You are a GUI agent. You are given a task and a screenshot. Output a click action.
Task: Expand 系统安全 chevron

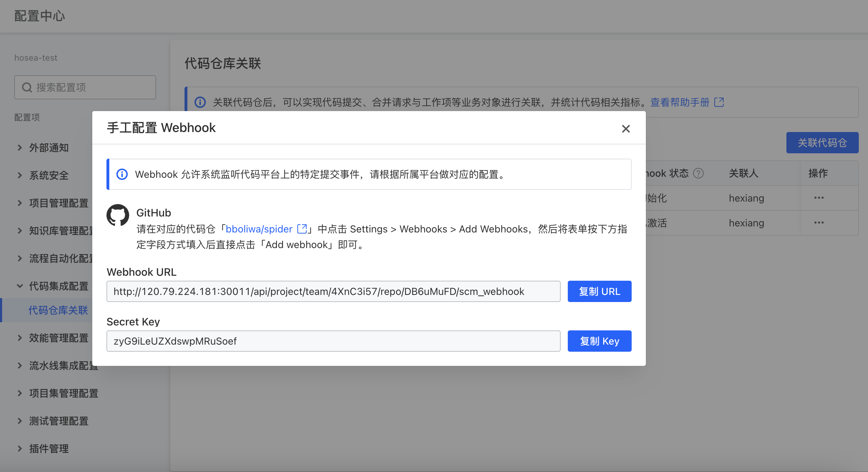tap(20, 175)
